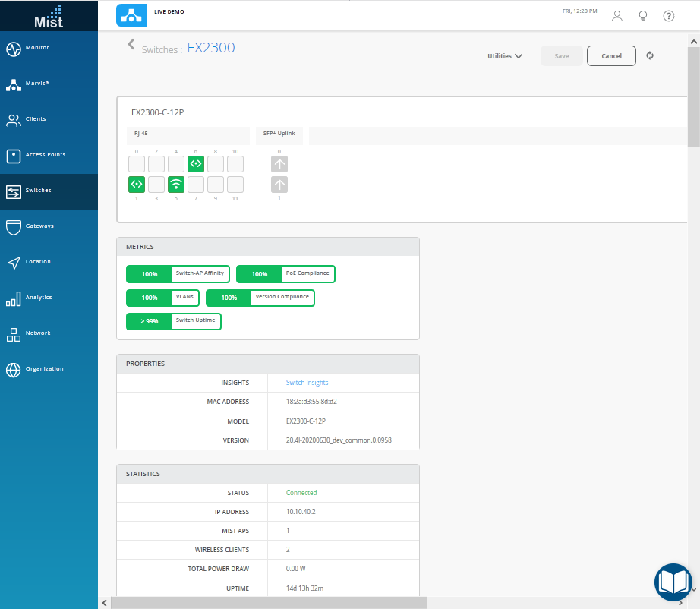Expand the Utilities dropdown
The height and width of the screenshot is (609, 700).
tap(505, 56)
